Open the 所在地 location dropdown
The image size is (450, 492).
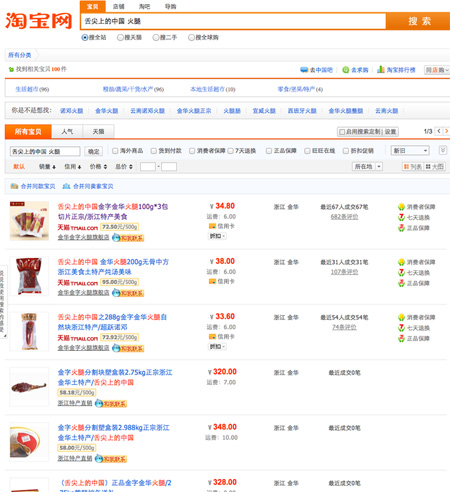click(367, 166)
